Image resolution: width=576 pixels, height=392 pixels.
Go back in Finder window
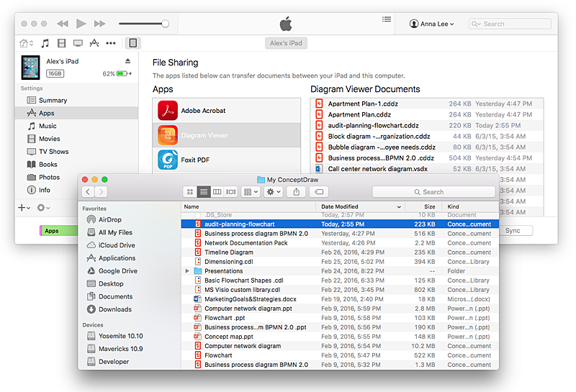(x=88, y=191)
